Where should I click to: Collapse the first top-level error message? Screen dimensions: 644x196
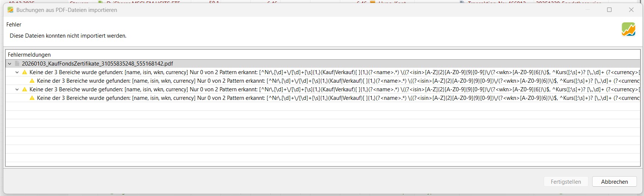17,72
